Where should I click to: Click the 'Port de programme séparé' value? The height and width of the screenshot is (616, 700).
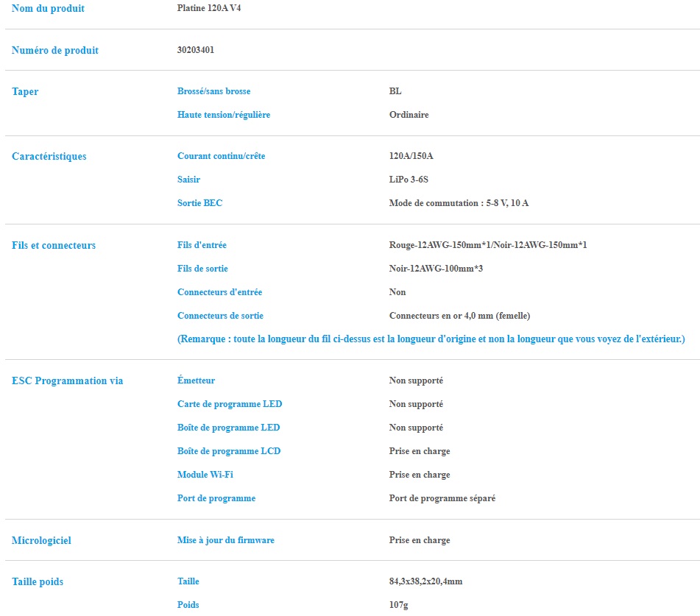tap(442, 498)
